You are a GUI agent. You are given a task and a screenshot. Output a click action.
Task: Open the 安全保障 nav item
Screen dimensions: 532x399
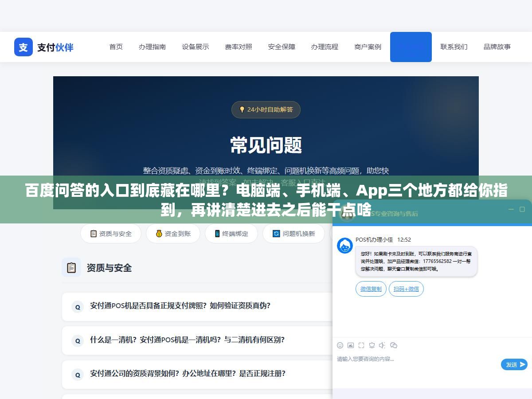(282, 47)
